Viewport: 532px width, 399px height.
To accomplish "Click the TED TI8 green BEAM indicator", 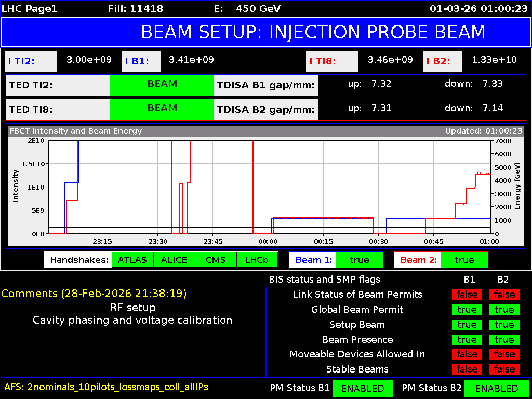I will point(162,109).
